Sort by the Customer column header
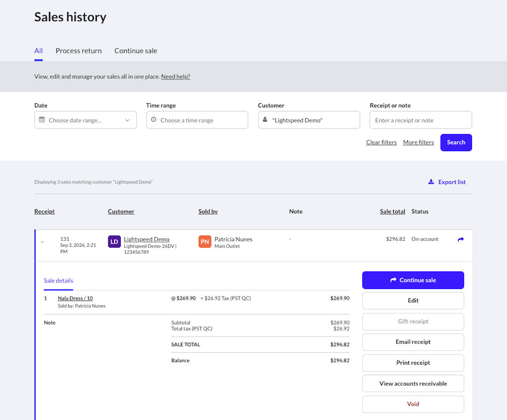Viewport: 507px width, 420px height. (x=121, y=212)
